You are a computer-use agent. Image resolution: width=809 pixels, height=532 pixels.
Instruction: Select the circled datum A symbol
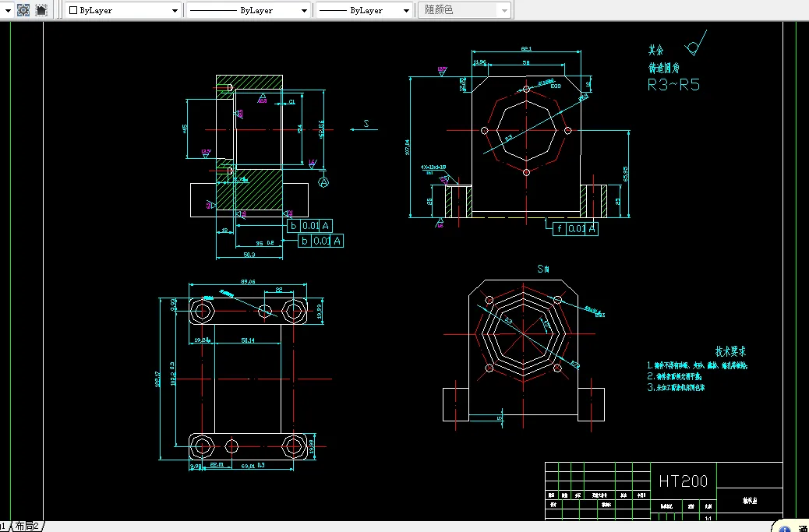coord(323,182)
